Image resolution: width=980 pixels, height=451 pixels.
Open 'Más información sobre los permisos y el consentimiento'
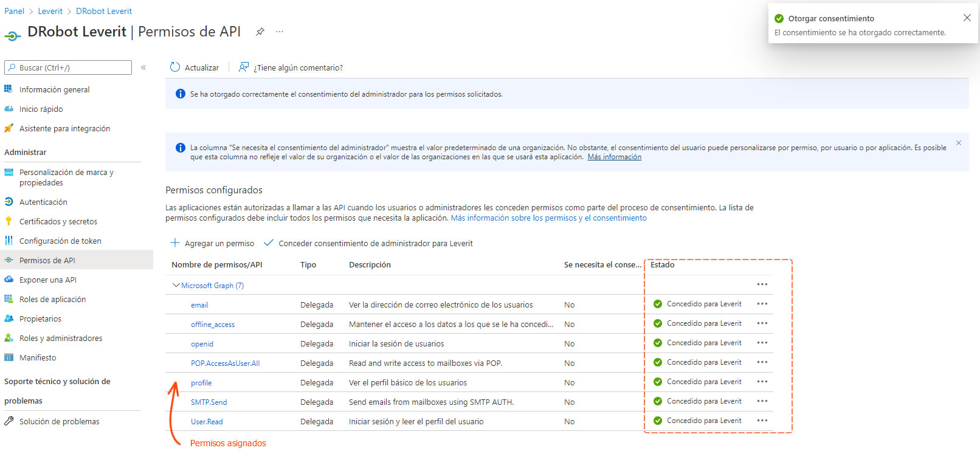(548, 218)
